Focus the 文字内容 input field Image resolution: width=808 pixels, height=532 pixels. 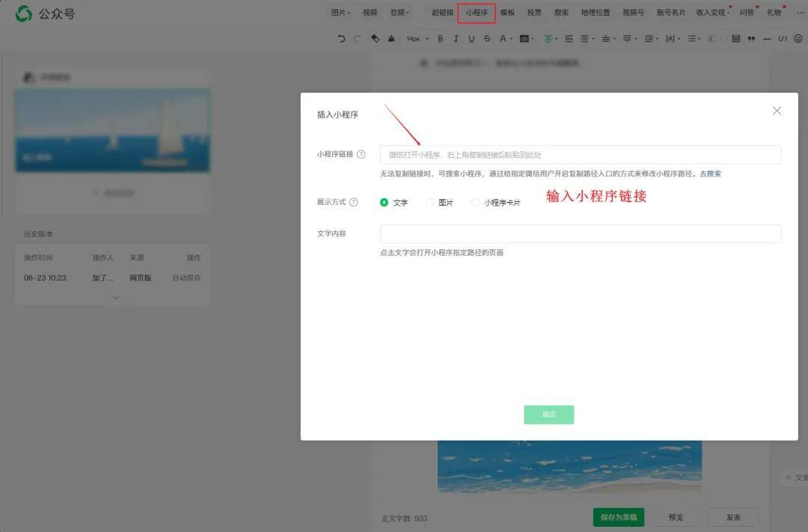pyautogui.click(x=581, y=233)
